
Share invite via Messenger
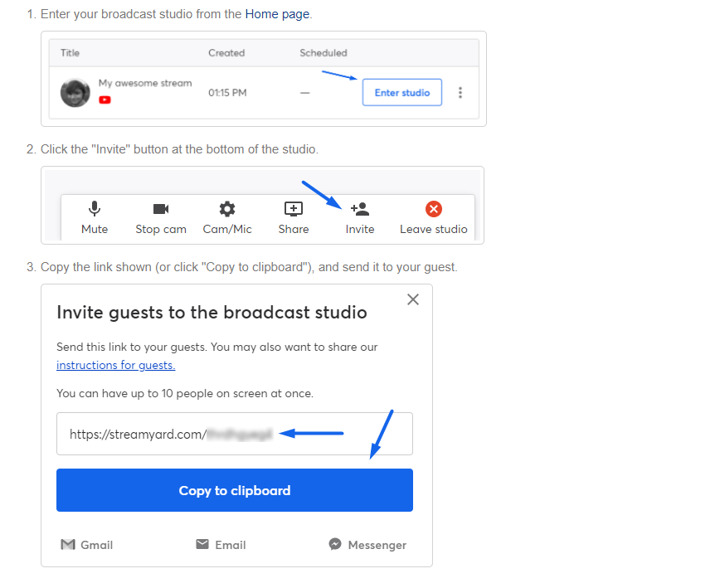coord(367,545)
